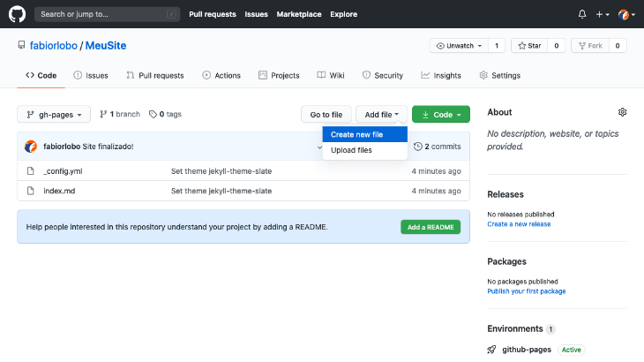The image size is (644, 362).
Task: Click the repository icon beside fabiorlobo
Action: pos(21,45)
